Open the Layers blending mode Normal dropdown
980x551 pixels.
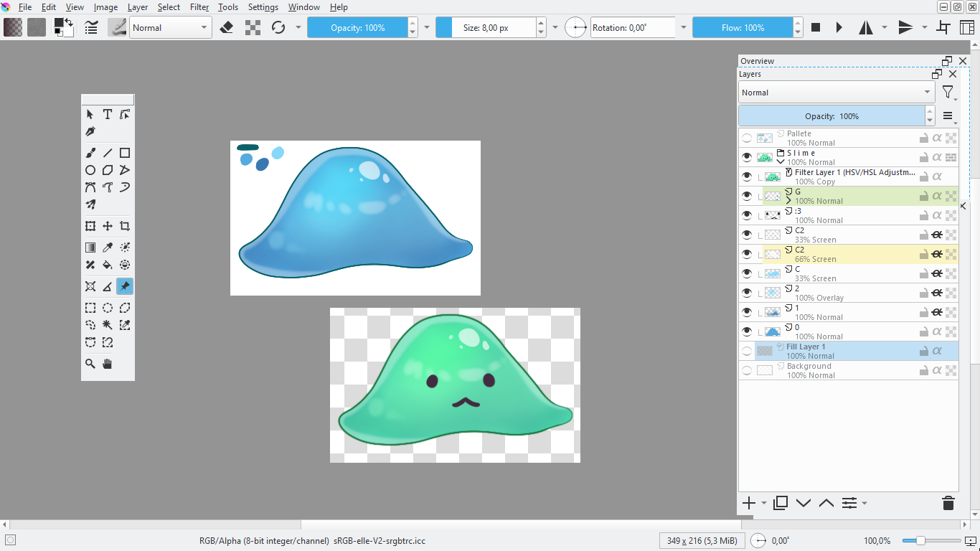pos(837,93)
